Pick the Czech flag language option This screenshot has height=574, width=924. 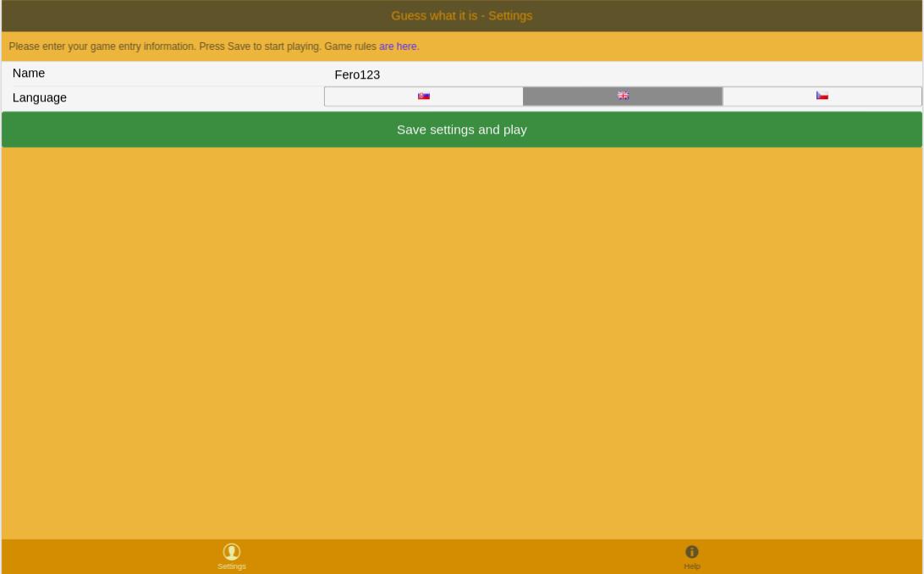(822, 97)
